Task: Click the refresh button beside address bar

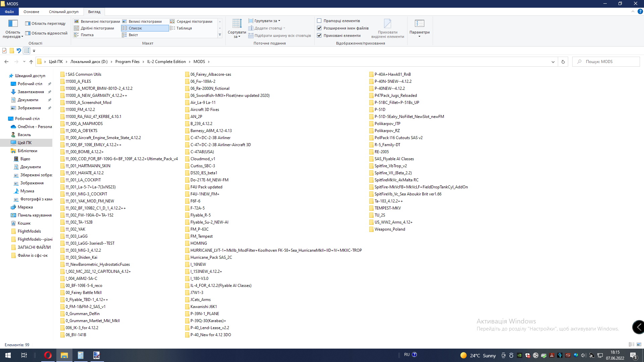Action: point(563,62)
